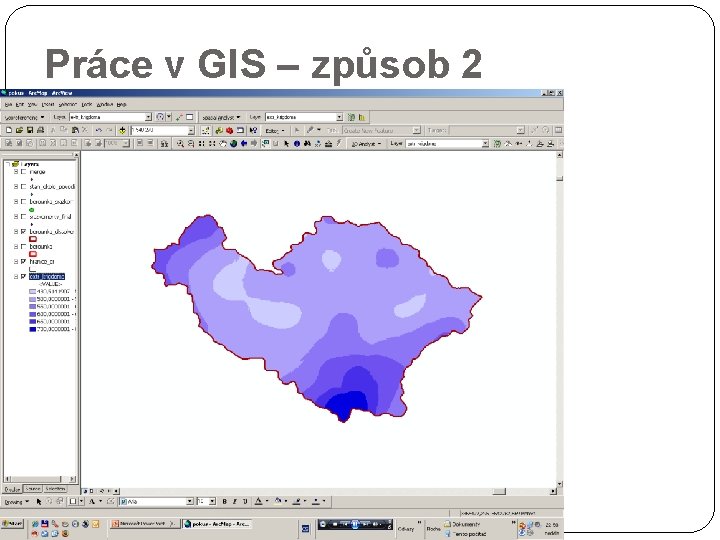Image resolution: width=720 pixels, height=540 pixels.
Task: Choose the Select Elements arrow tool
Action: 286,144
